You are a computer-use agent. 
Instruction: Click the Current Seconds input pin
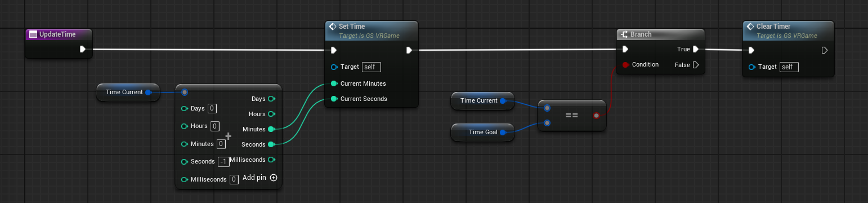point(334,99)
